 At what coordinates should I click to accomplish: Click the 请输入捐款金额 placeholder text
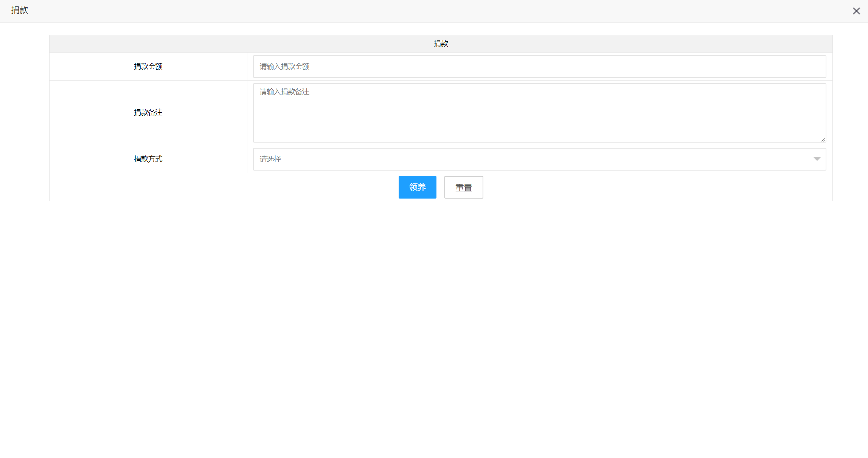click(284, 67)
